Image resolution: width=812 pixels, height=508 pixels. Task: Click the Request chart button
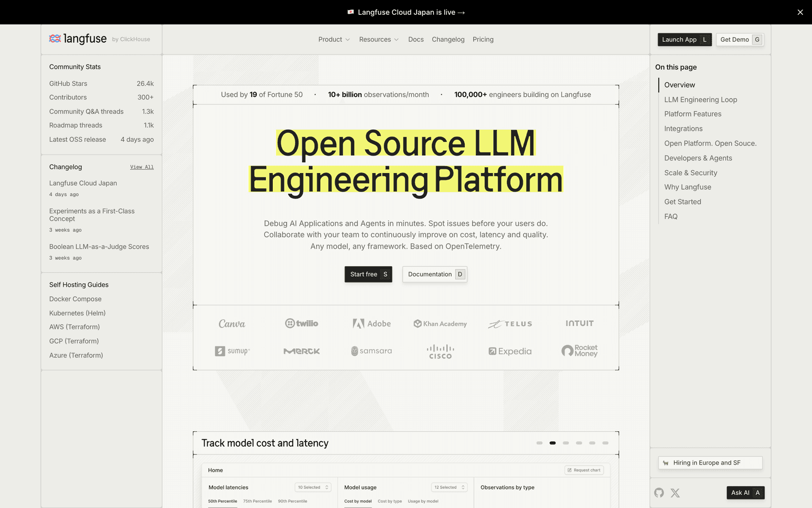pyautogui.click(x=584, y=470)
